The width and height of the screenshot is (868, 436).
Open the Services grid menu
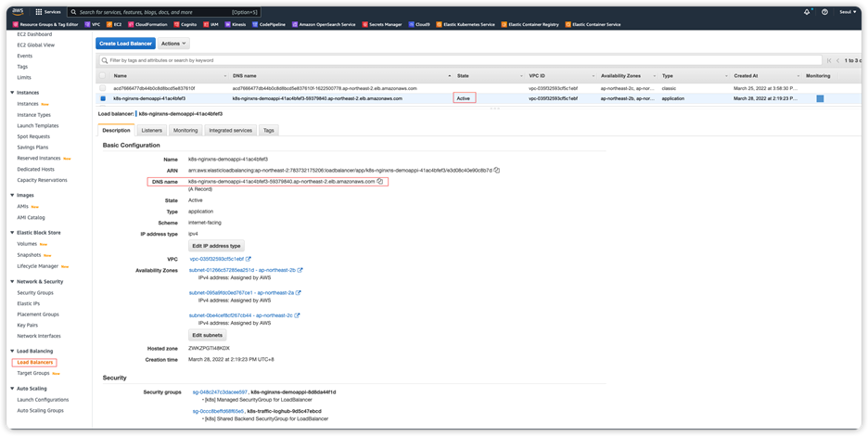tap(48, 12)
